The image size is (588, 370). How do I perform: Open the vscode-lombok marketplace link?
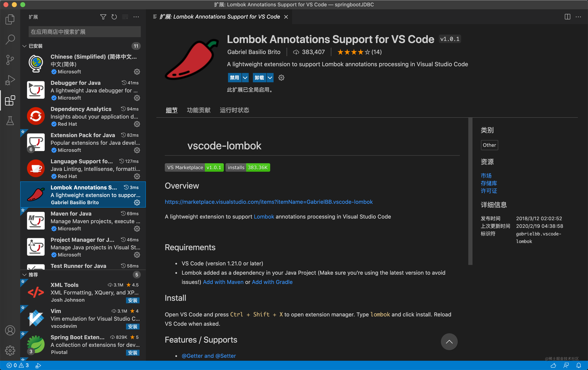[268, 202]
